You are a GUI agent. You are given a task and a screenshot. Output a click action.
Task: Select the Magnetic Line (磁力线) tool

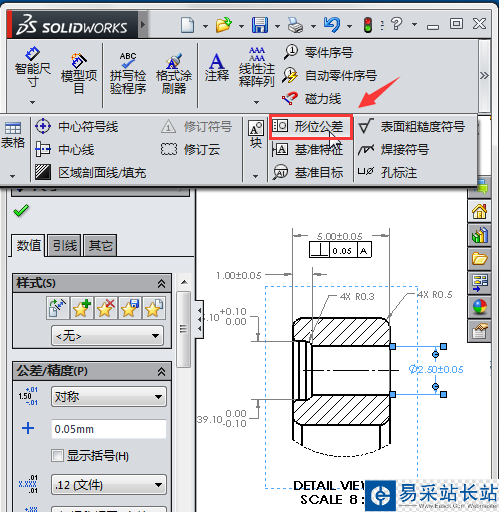pyautogui.click(x=311, y=99)
